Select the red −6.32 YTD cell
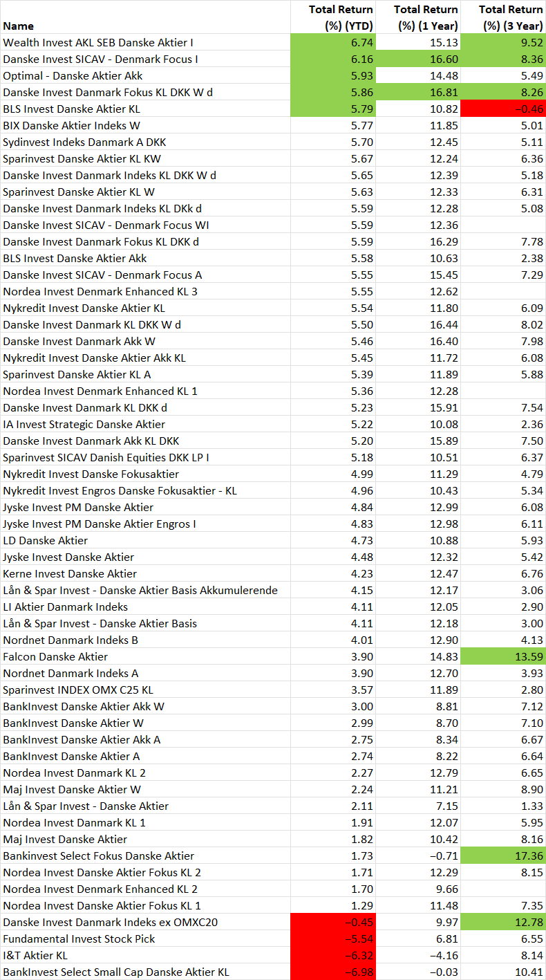This screenshot has height=980, width=546. (333, 955)
